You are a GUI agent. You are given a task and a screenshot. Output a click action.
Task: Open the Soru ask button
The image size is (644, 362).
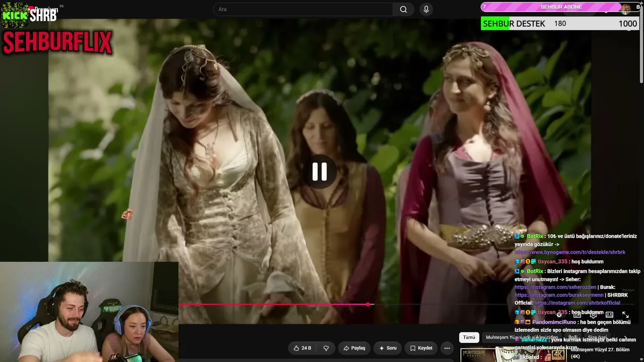click(x=387, y=348)
